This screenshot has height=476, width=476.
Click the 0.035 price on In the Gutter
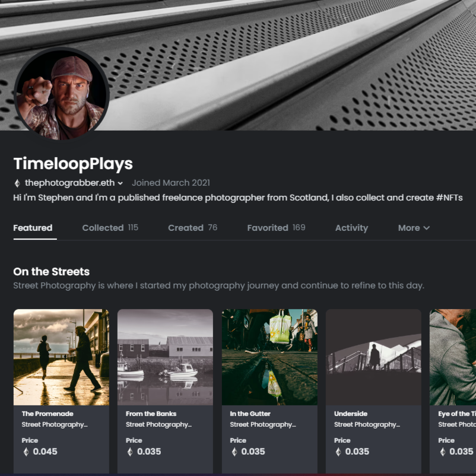(x=253, y=452)
